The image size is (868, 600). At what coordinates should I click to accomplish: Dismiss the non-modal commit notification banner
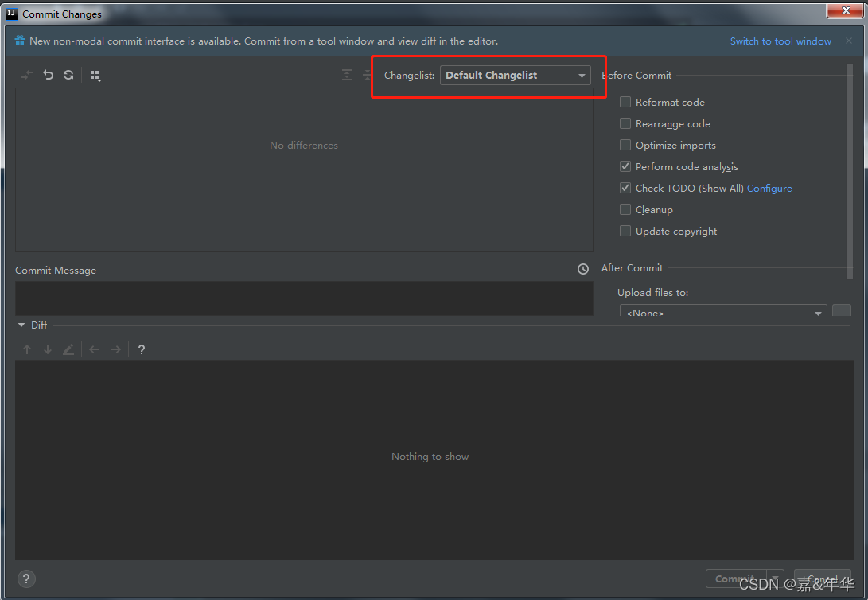[849, 41]
